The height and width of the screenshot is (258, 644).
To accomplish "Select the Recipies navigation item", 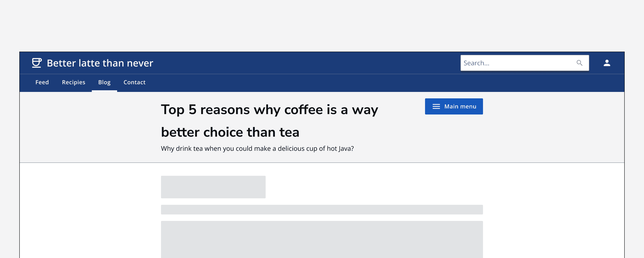I will click(73, 82).
